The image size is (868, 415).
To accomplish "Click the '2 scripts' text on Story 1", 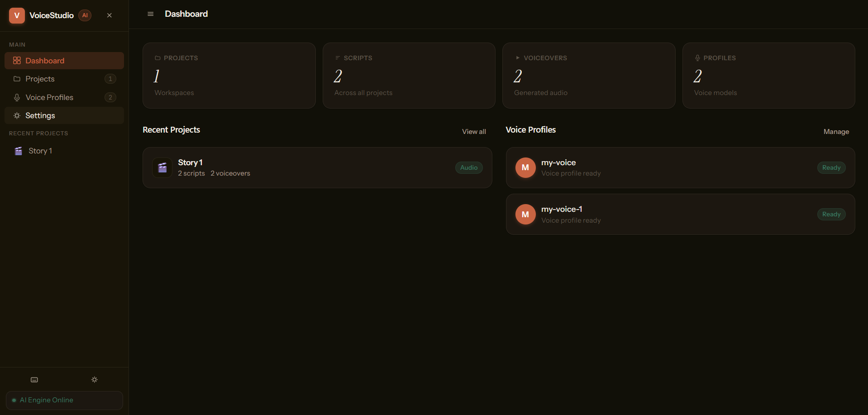I will [x=191, y=173].
